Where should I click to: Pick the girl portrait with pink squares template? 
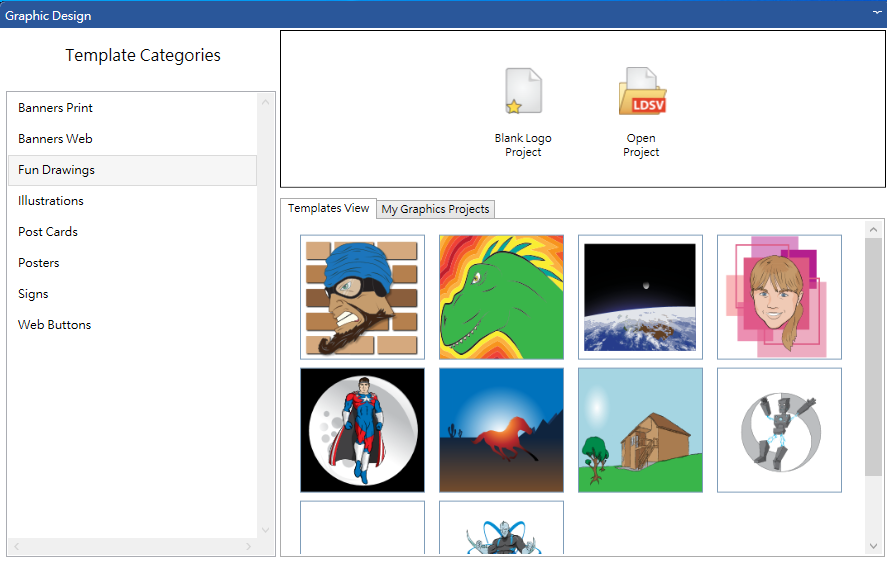coord(780,297)
